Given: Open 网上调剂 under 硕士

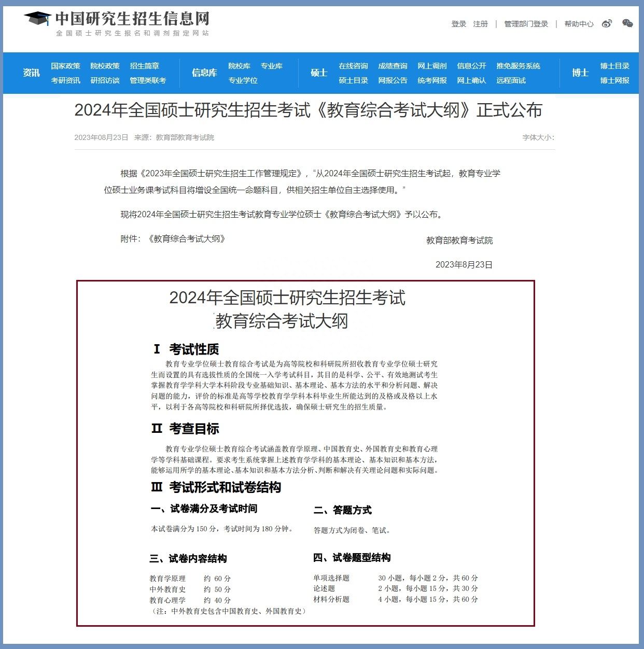Looking at the screenshot, I should (x=432, y=66).
